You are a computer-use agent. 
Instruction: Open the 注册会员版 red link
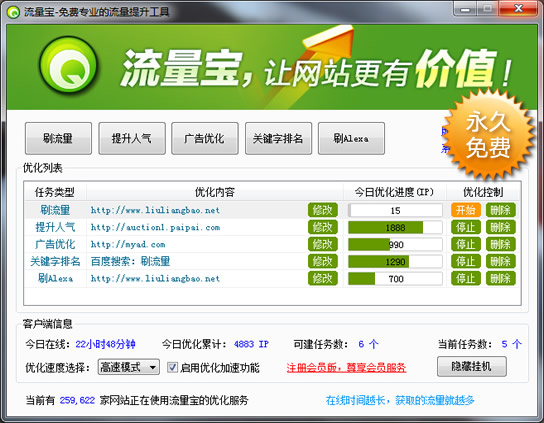[x=346, y=367]
